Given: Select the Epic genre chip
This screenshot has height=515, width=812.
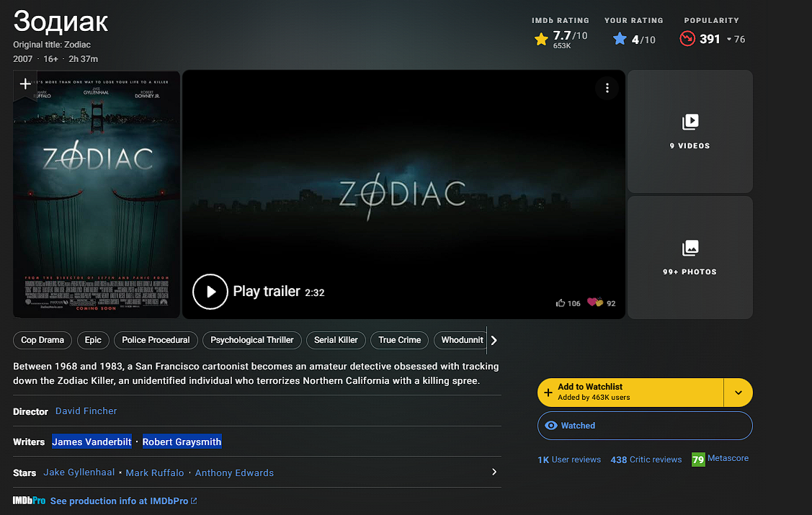Looking at the screenshot, I should [x=93, y=340].
